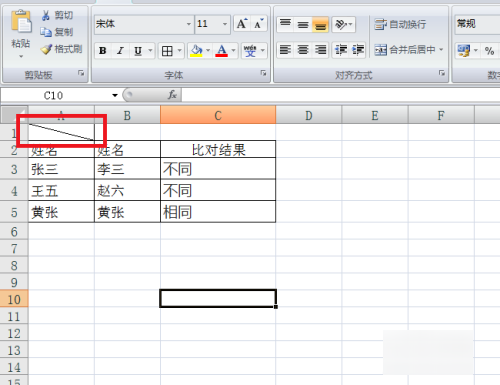Click the Cut scissors icon
The image size is (500, 385).
[46, 15]
